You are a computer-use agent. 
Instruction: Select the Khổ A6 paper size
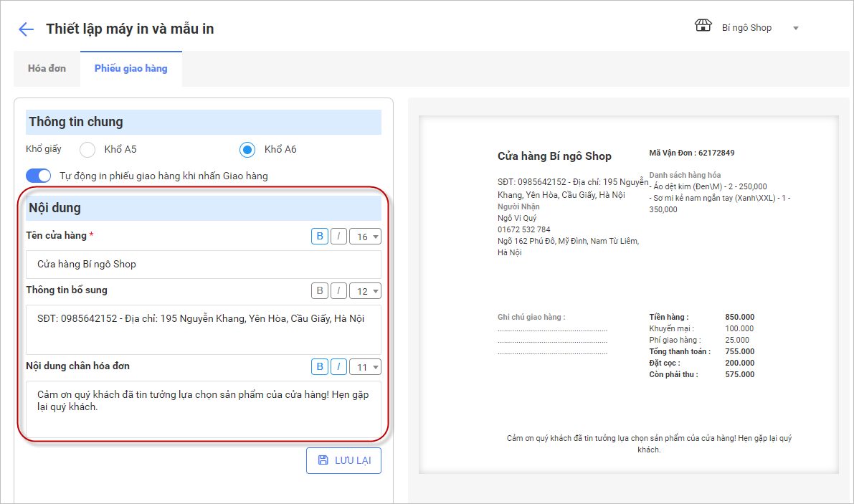tap(247, 150)
